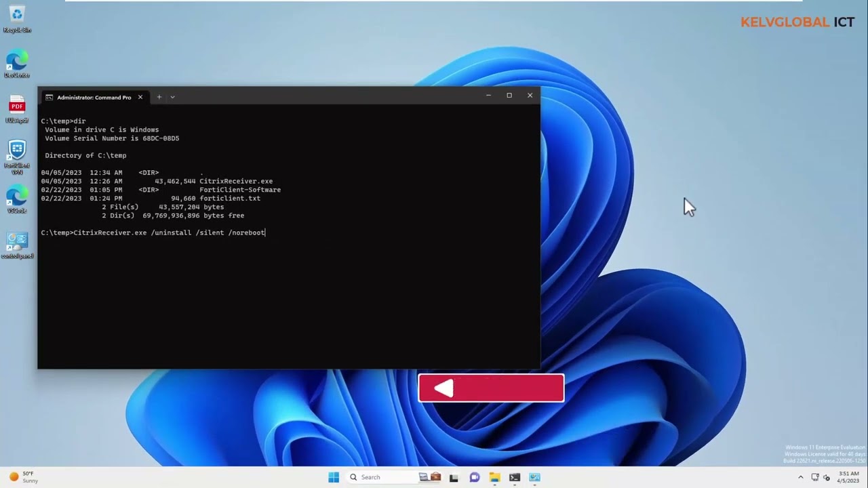This screenshot has width=868, height=488.
Task: Click the taskbar Search box
Action: [x=393, y=477]
